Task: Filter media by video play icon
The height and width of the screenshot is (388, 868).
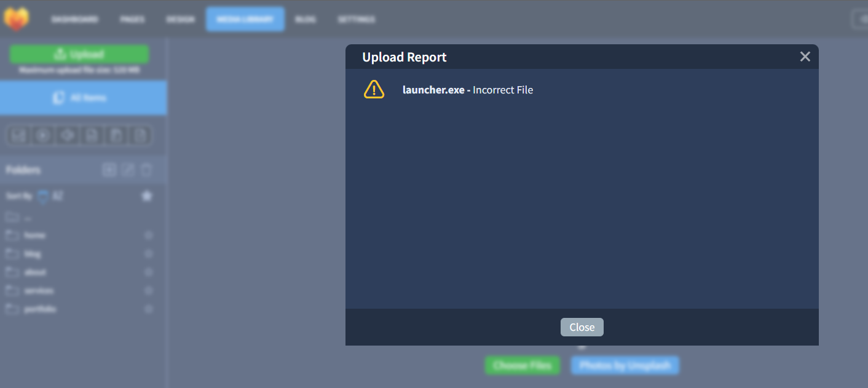Action: [x=43, y=136]
